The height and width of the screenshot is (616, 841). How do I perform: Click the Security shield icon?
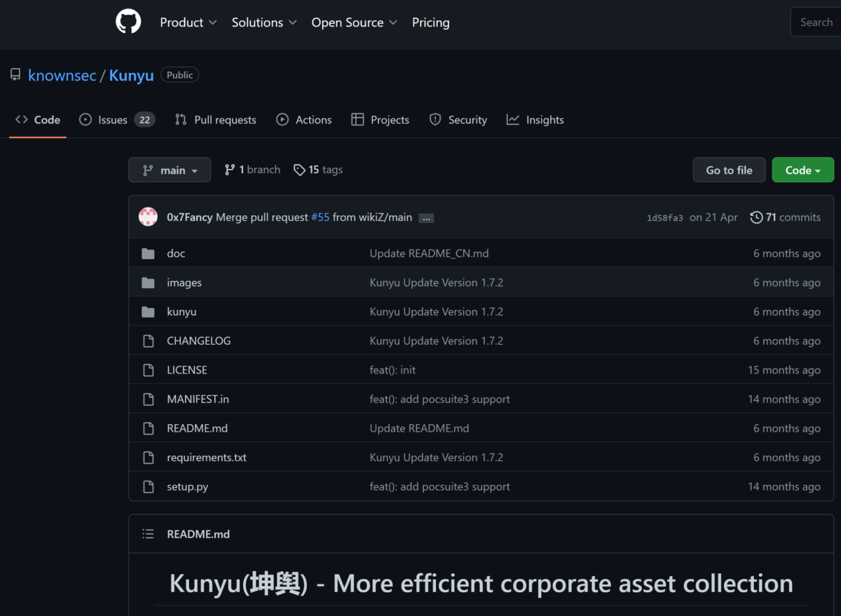tap(435, 119)
